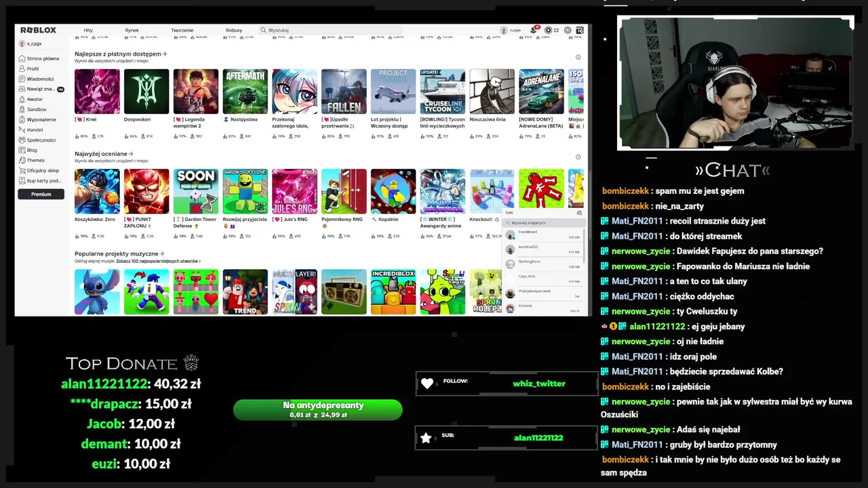
Task: Open the Rozwijaj przyjaciela thumbnail
Action: [x=245, y=191]
